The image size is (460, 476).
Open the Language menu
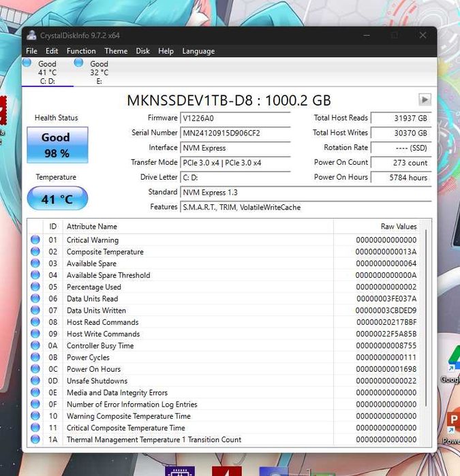tap(198, 51)
